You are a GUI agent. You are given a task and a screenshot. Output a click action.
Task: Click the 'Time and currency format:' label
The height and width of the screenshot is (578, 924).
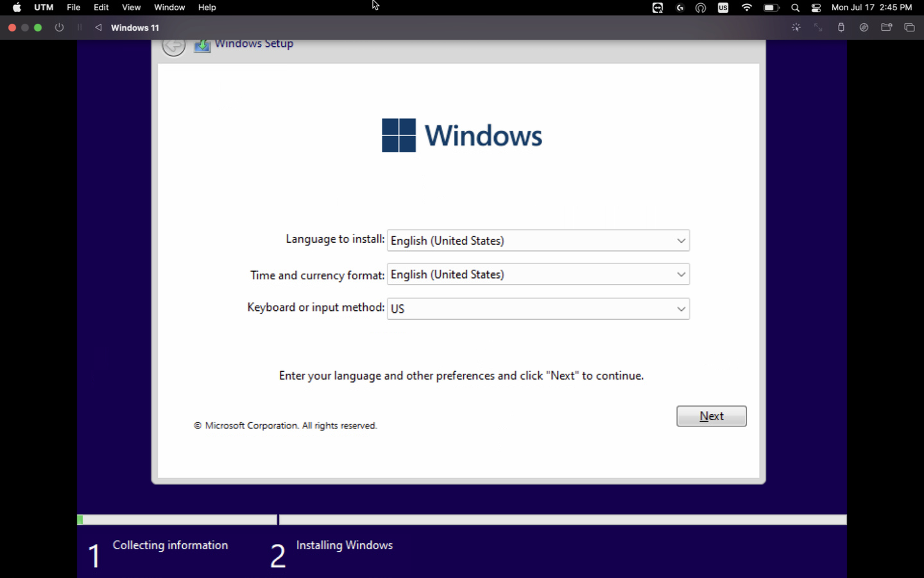pyautogui.click(x=318, y=276)
